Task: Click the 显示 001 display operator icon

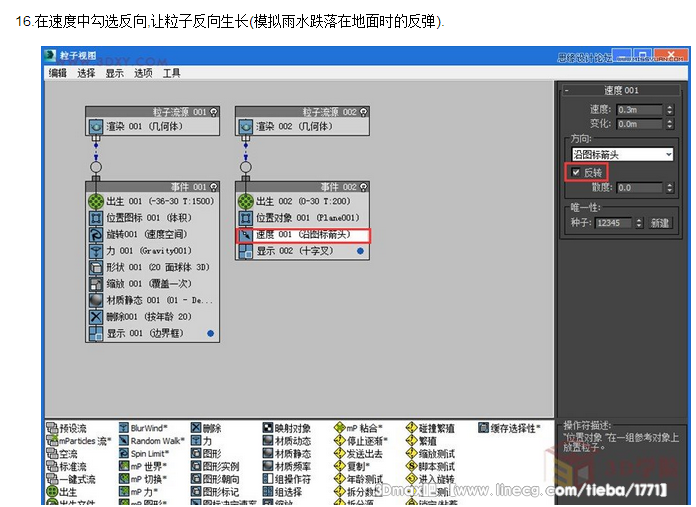Action: pyautogui.click(x=96, y=333)
